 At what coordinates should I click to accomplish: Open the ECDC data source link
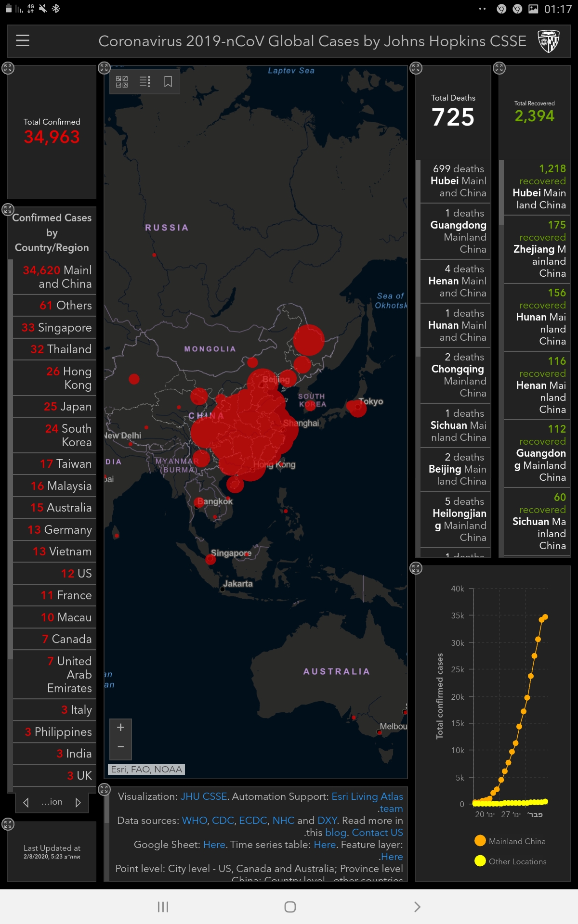point(252,821)
